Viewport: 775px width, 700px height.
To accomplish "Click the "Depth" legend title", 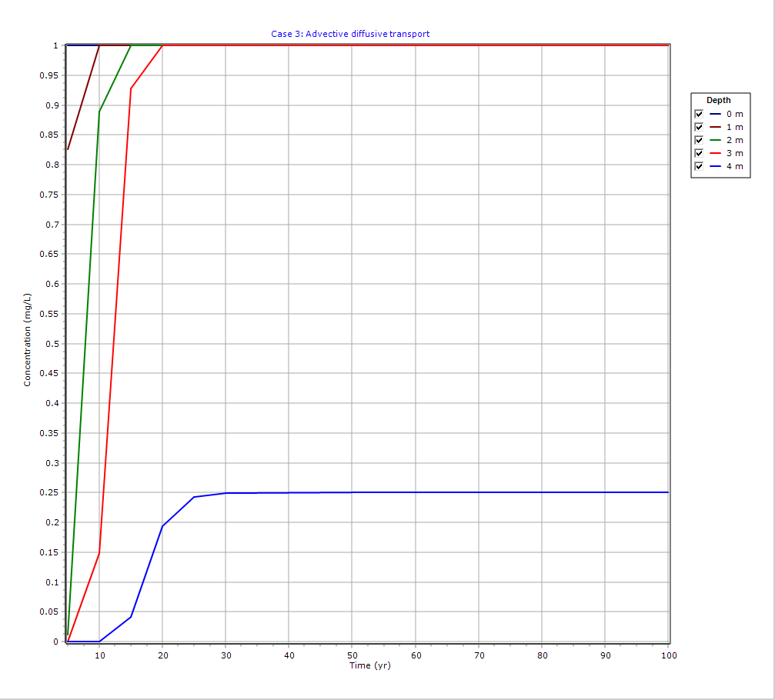I will (719, 100).
